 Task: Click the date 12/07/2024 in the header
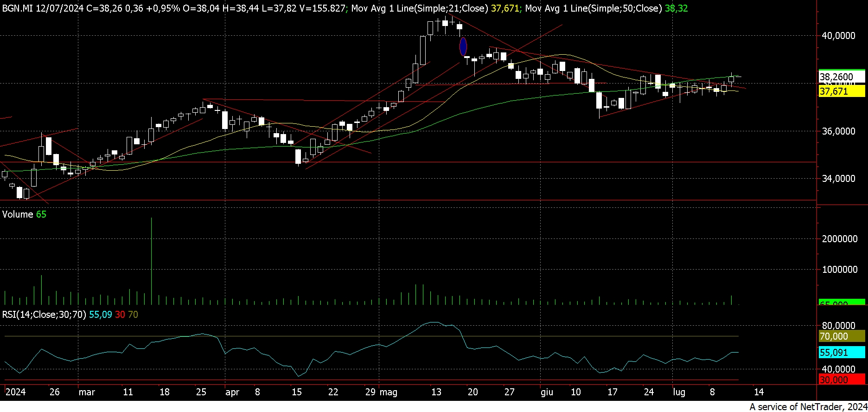[x=59, y=8]
